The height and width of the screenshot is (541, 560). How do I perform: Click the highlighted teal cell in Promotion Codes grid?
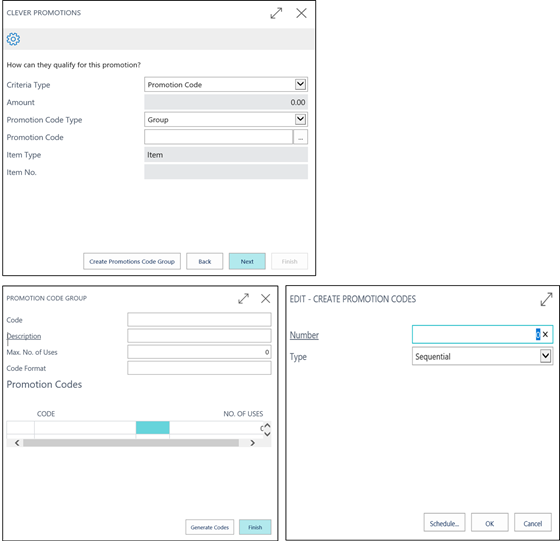152,427
